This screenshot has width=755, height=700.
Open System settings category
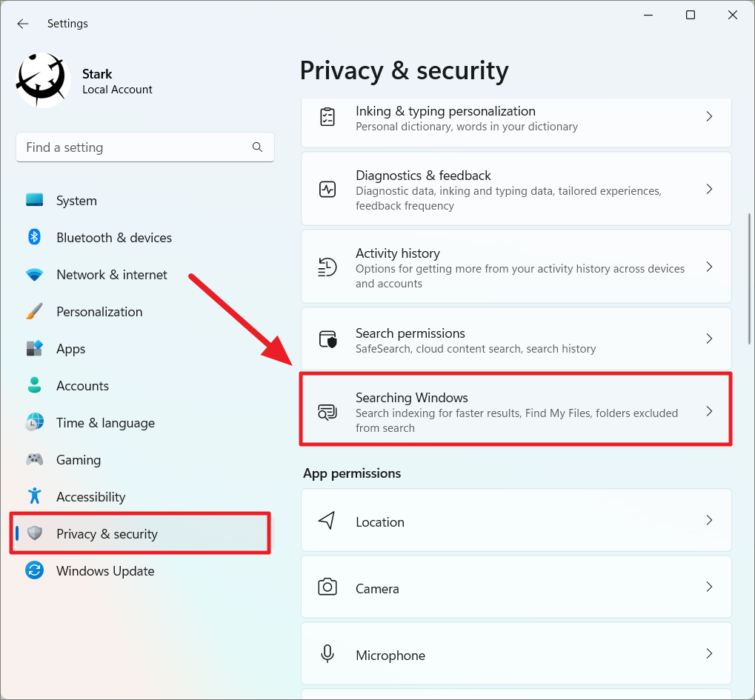pos(76,201)
